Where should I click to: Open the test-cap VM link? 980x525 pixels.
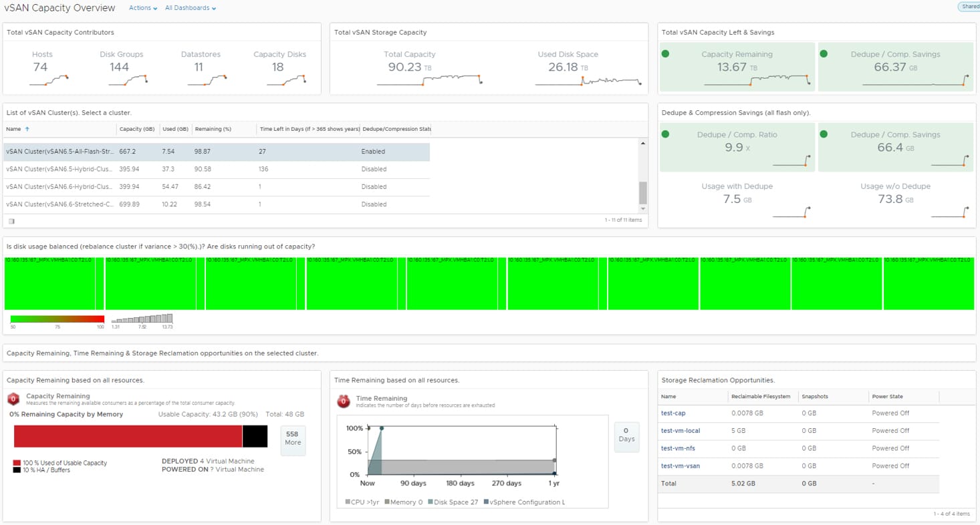coord(673,413)
